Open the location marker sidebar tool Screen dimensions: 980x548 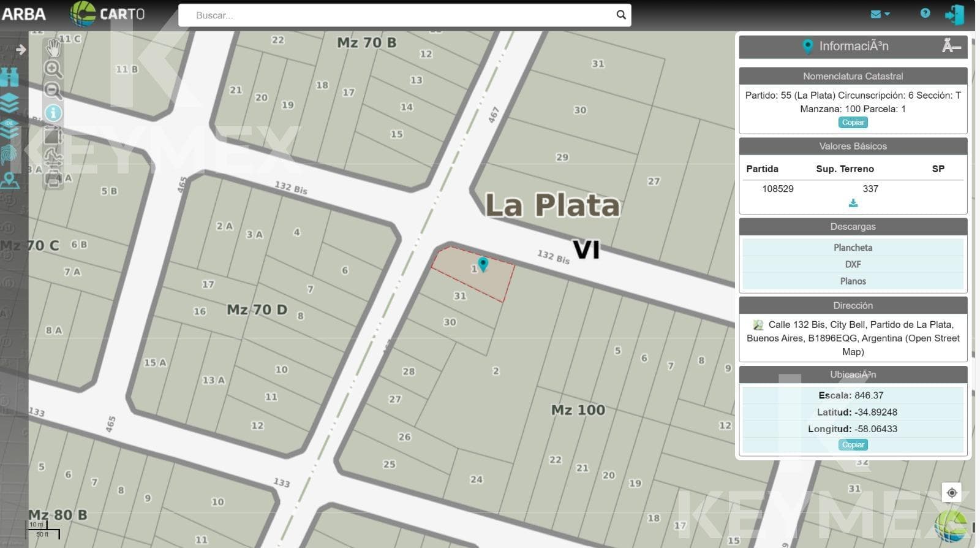point(10,180)
